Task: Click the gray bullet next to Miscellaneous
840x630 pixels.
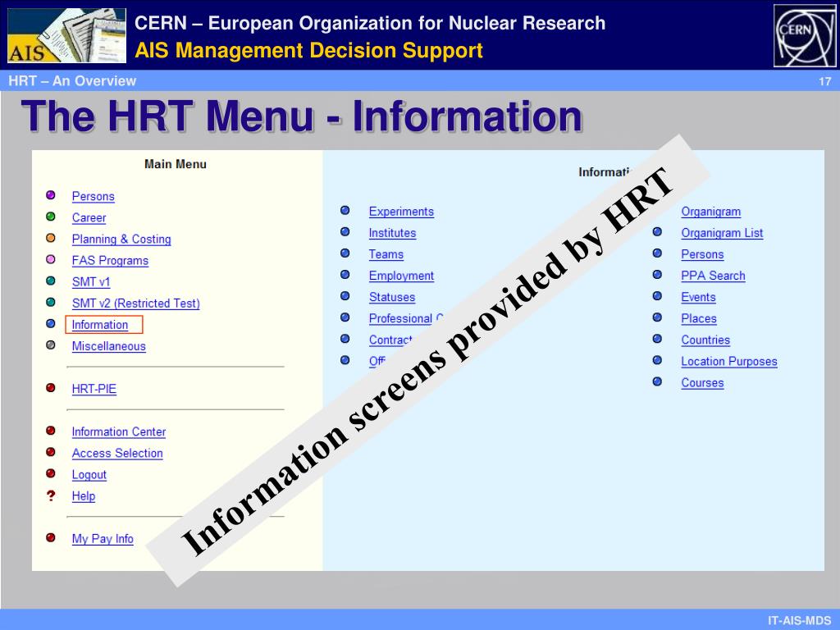Action: (51, 345)
